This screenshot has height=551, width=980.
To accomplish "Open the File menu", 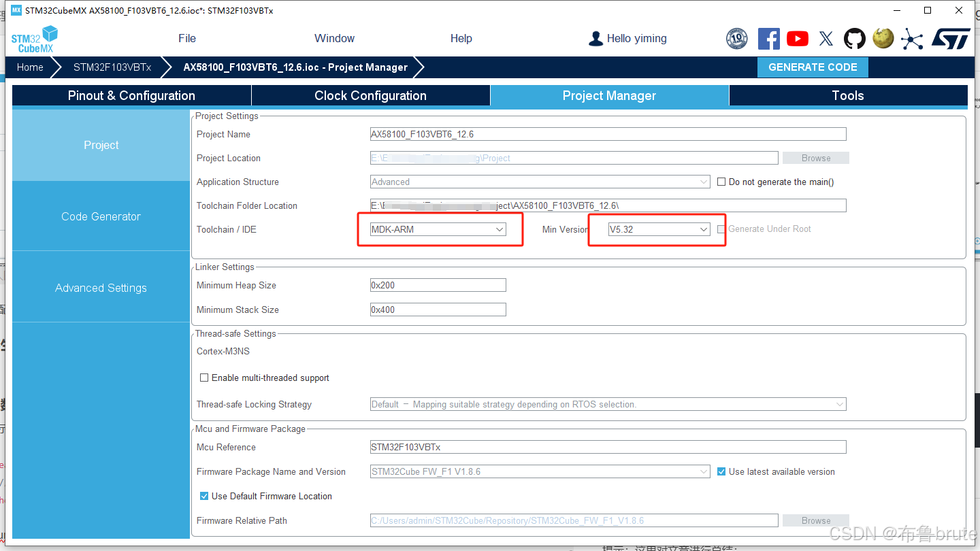I will (x=187, y=38).
